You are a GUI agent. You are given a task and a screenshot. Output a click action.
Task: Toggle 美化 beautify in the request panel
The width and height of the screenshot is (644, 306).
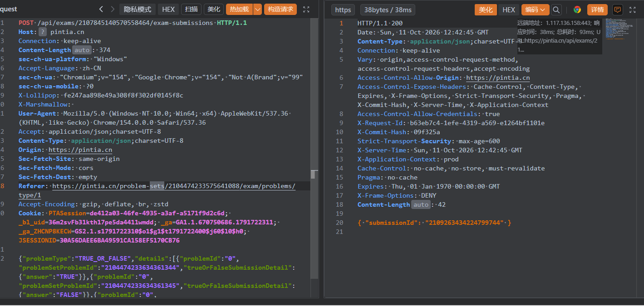[214, 9]
